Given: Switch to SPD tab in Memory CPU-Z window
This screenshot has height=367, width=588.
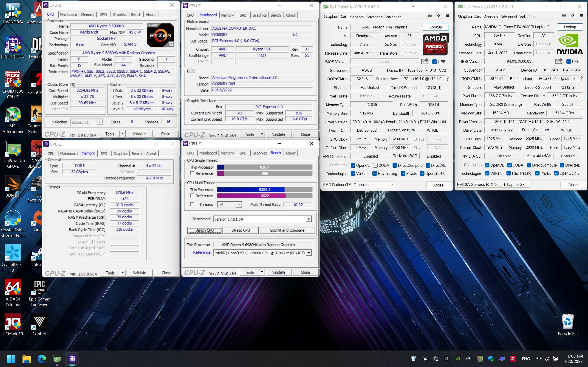Looking at the screenshot, I should tap(104, 153).
